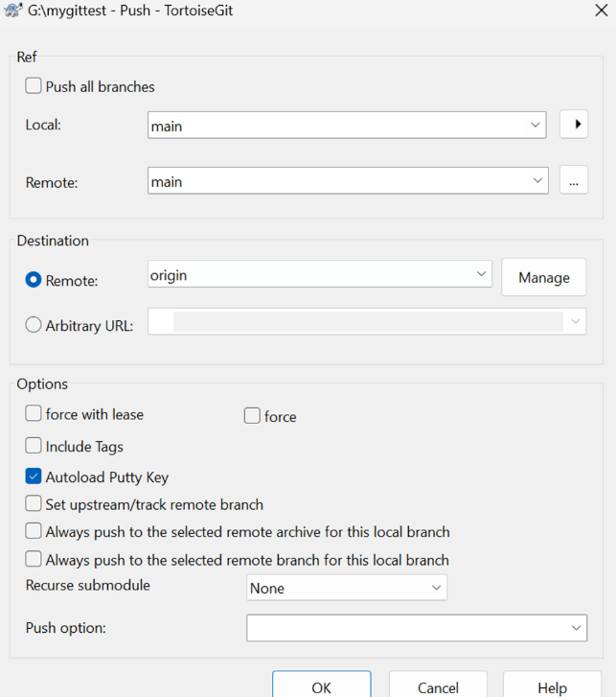Enable Include Tags checkbox
616x697 pixels.
point(34,446)
